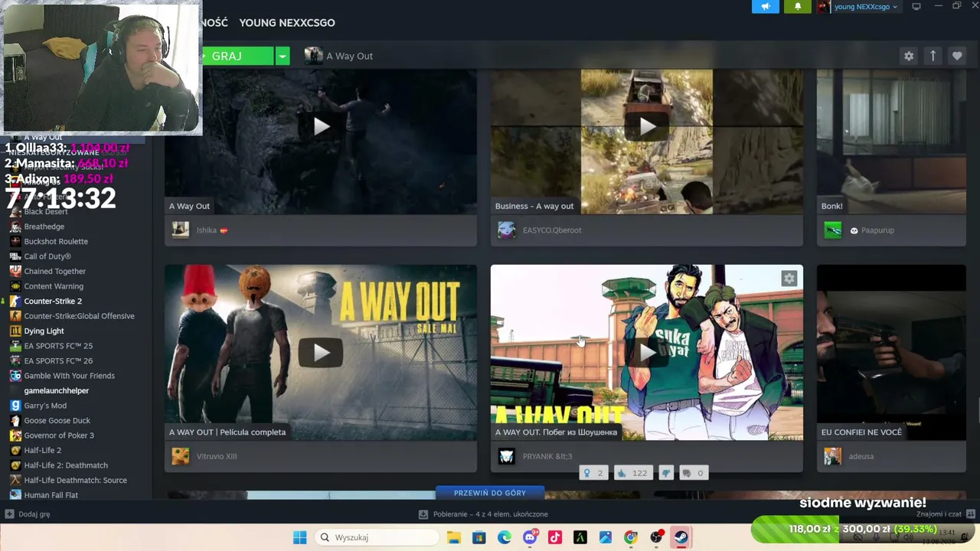Click the A Way Out icon beside the title
The height and width of the screenshot is (551, 980).
coord(313,56)
